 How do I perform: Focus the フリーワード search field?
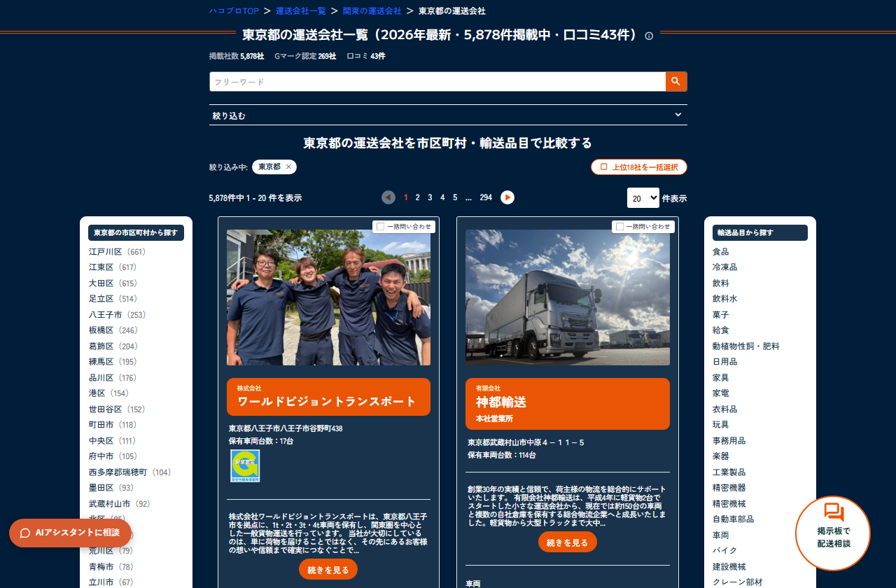pos(437,81)
